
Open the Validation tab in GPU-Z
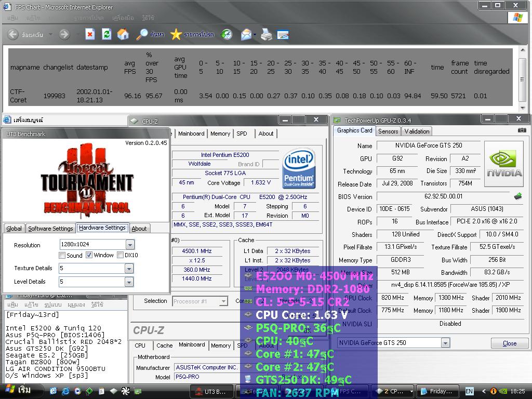(x=417, y=131)
